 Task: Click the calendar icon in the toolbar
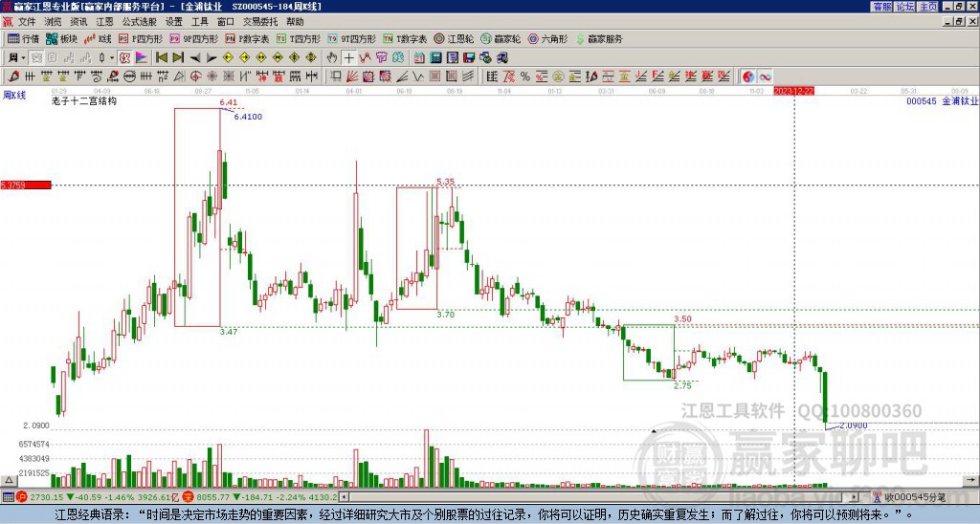pos(419,58)
